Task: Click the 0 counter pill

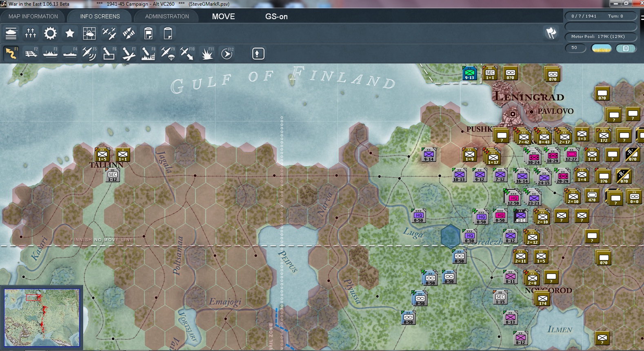Action: tap(626, 48)
